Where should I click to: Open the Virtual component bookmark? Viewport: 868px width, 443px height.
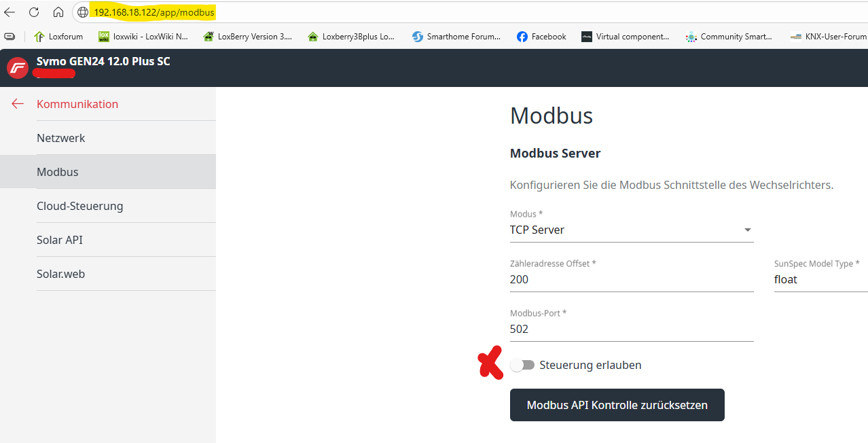pyautogui.click(x=626, y=37)
